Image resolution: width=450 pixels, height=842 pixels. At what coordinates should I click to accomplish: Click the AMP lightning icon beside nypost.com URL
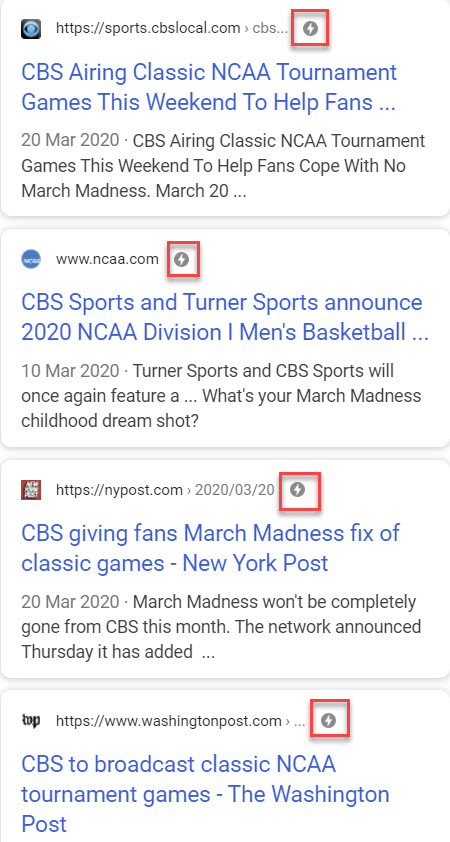[297, 490]
